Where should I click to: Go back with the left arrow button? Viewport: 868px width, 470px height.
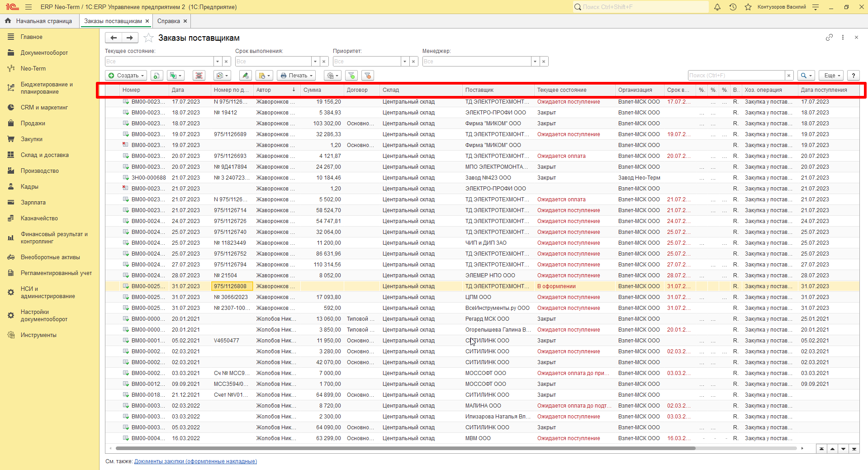(114, 38)
